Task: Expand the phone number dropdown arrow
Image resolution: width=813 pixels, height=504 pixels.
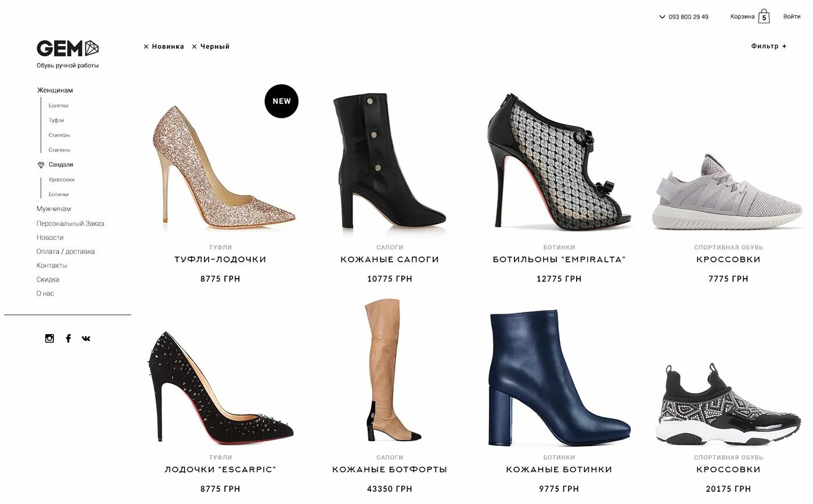Action: click(x=662, y=17)
